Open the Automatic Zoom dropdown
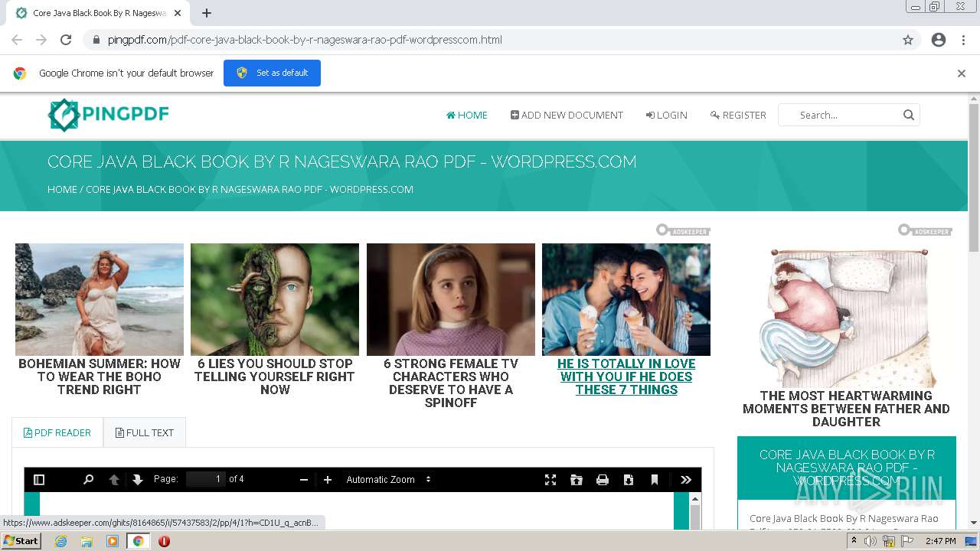The image size is (980, 551). pyautogui.click(x=389, y=480)
